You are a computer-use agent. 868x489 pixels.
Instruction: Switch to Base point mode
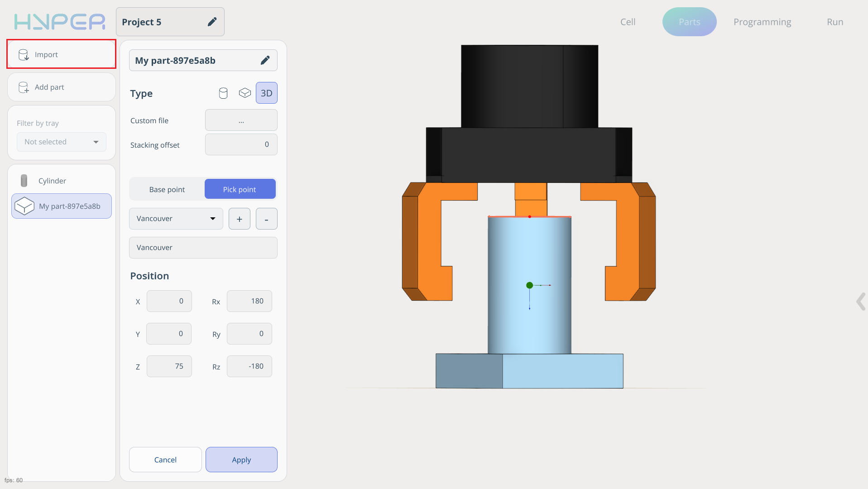pyautogui.click(x=167, y=189)
